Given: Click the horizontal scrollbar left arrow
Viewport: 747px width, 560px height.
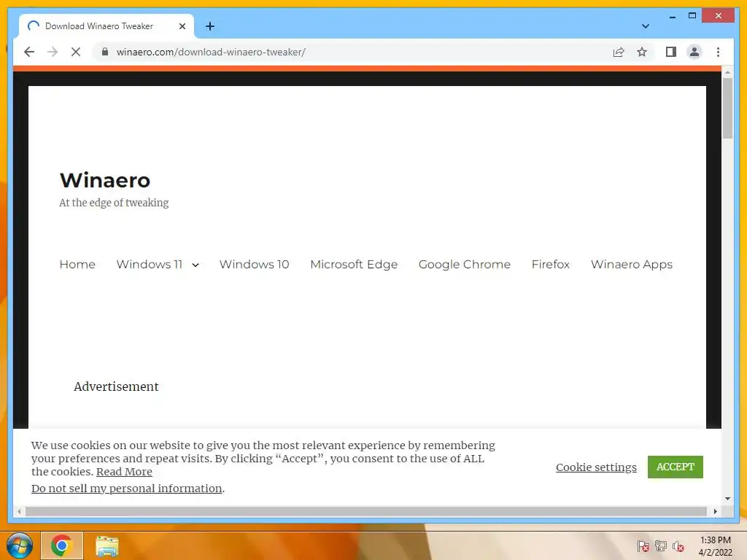Looking at the screenshot, I should [x=19, y=511].
